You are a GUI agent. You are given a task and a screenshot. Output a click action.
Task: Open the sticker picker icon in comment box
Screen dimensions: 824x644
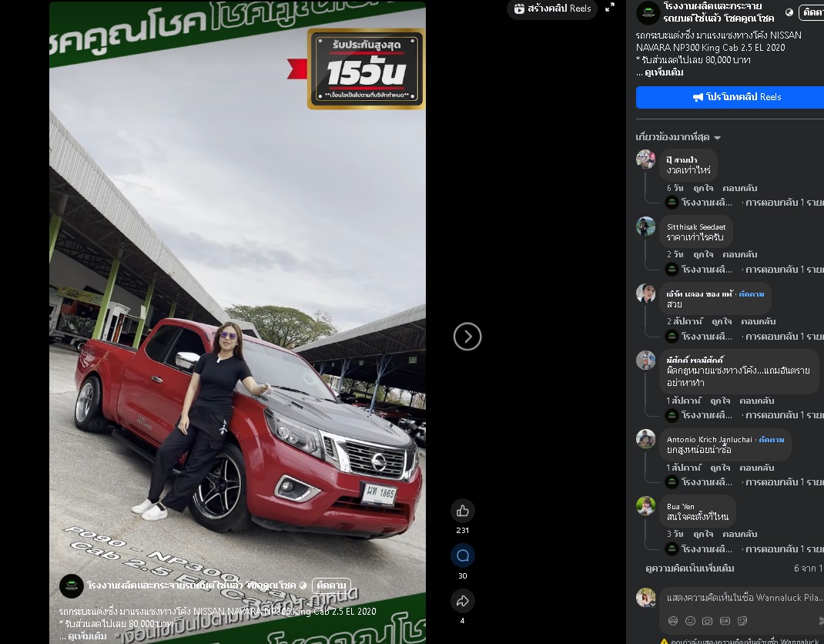742,621
